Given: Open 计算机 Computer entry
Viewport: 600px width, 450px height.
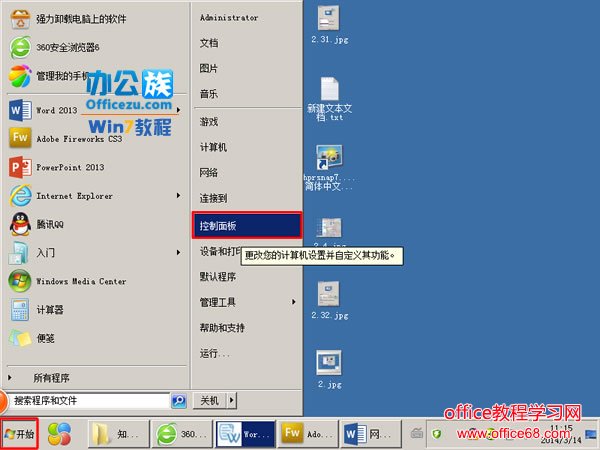Looking at the screenshot, I should coord(213,147).
